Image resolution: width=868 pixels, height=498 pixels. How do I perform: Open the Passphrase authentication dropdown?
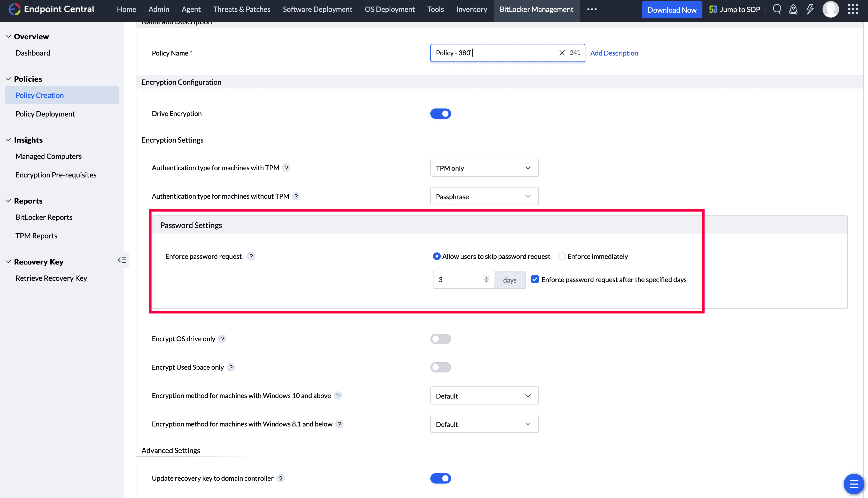(x=484, y=196)
